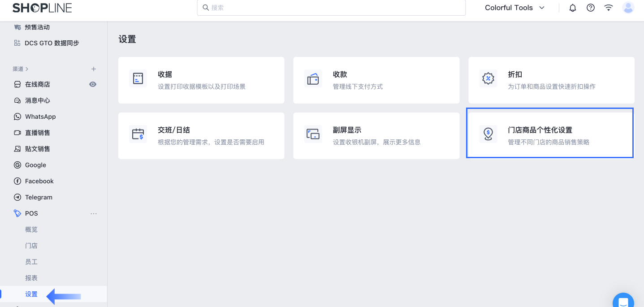This screenshot has width=644, height=307.
Task: Open the 交班/日结 settings card
Action: tap(201, 136)
